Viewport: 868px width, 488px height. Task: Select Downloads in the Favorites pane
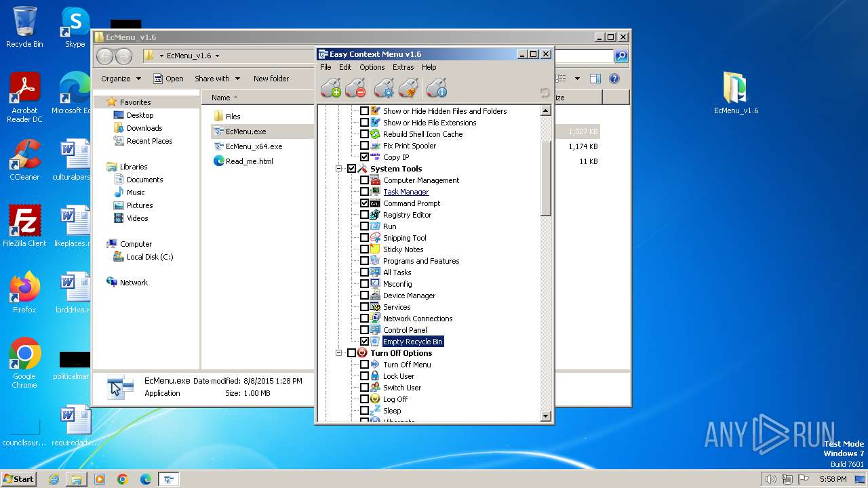point(144,128)
